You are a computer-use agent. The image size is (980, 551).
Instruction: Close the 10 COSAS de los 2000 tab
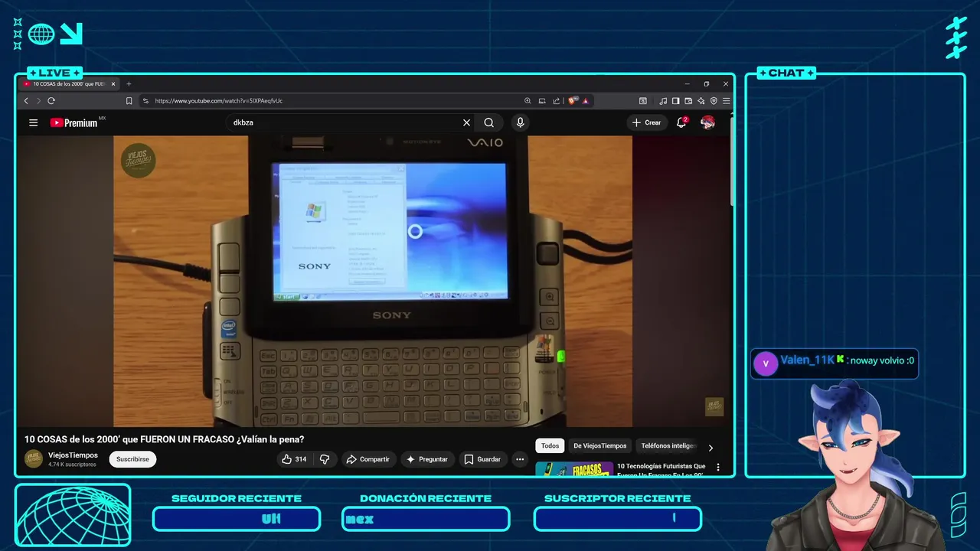113,83
